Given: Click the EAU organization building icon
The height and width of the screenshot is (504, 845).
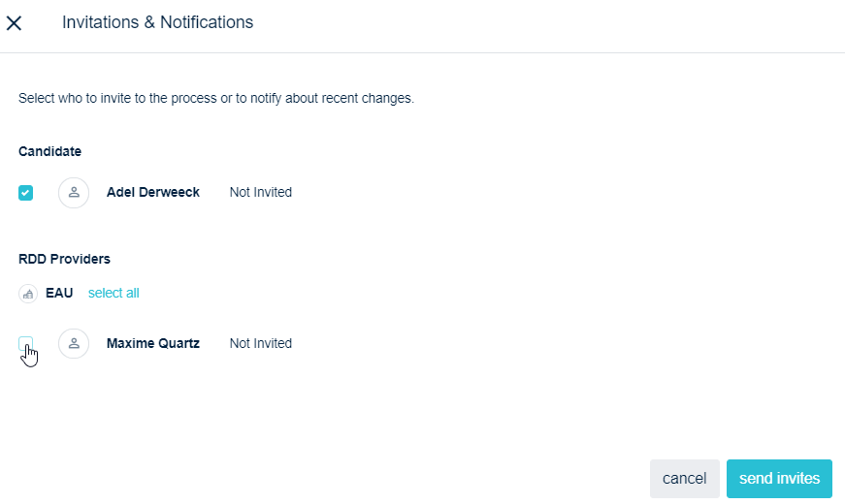Looking at the screenshot, I should 28,294.
